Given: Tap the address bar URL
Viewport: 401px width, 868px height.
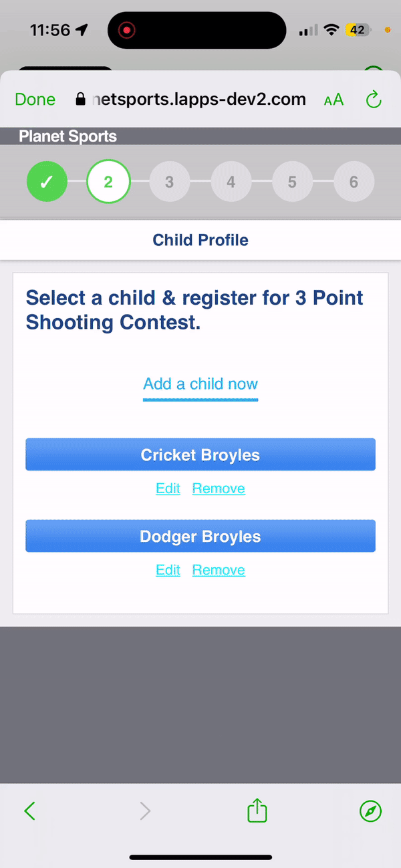Looking at the screenshot, I should (198, 100).
